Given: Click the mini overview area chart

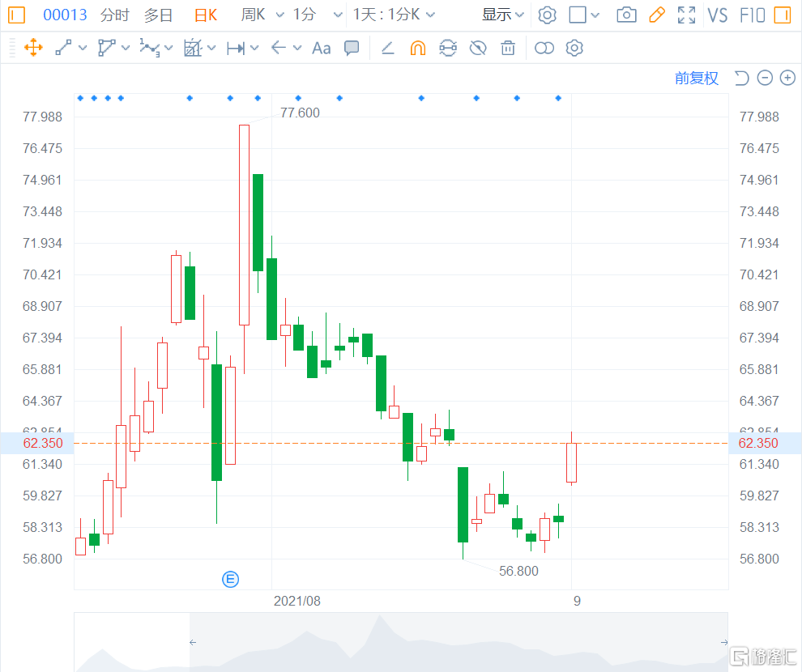Looking at the screenshot, I should tap(401, 642).
